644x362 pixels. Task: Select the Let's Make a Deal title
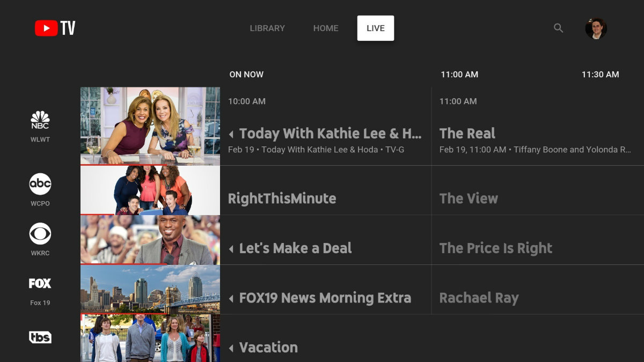pos(296,248)
